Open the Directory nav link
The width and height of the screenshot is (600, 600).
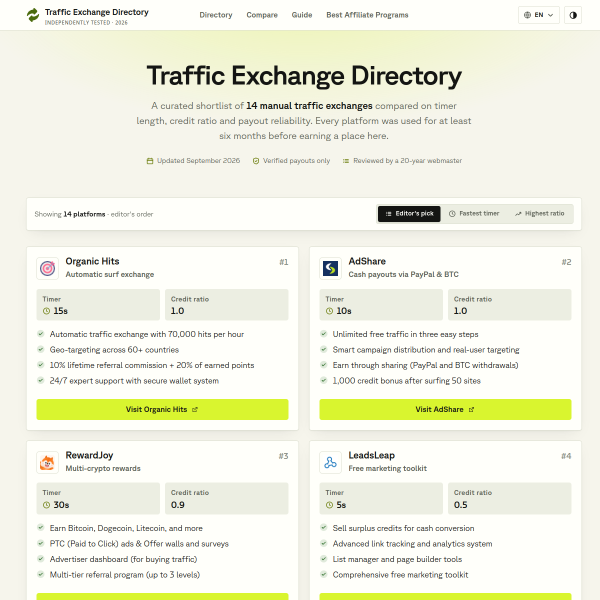(216, 15)
